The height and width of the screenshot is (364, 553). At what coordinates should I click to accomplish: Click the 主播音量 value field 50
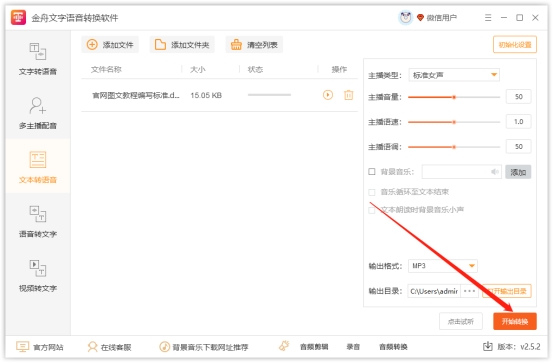coord(518,97)
